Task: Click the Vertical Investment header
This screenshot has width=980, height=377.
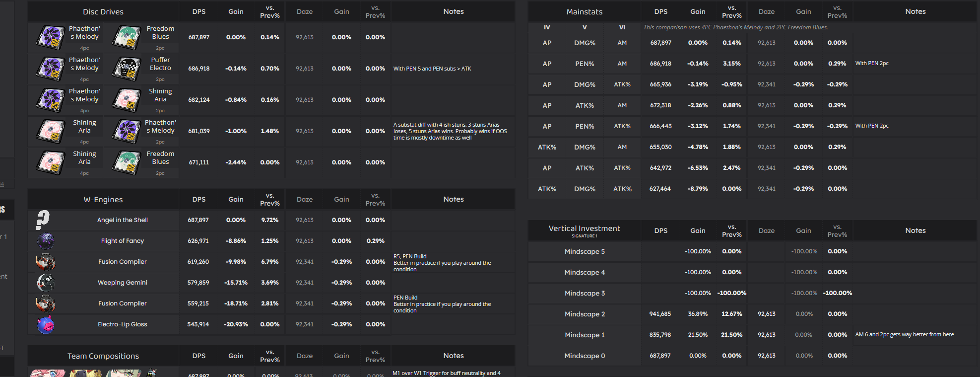Action: click(x=584, y=228)
